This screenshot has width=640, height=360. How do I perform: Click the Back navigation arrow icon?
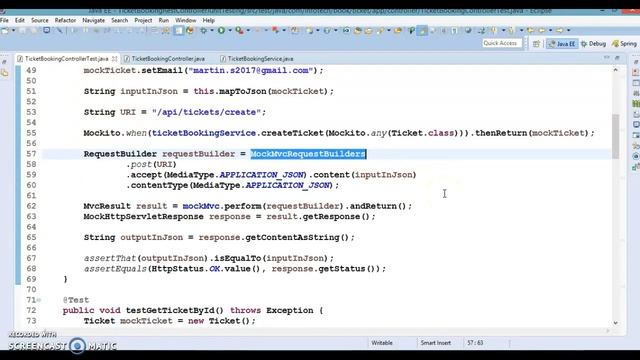pyautogui.click(x=541, y=30)
